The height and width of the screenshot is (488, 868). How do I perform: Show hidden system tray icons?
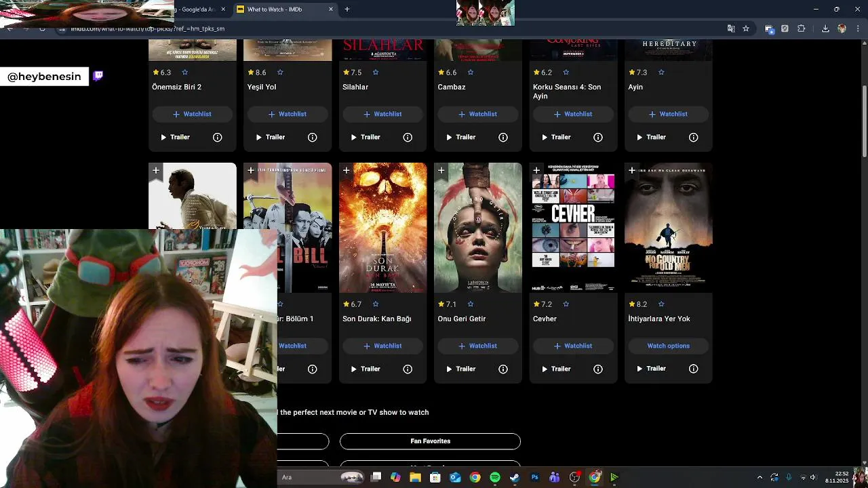click(759, 477)
